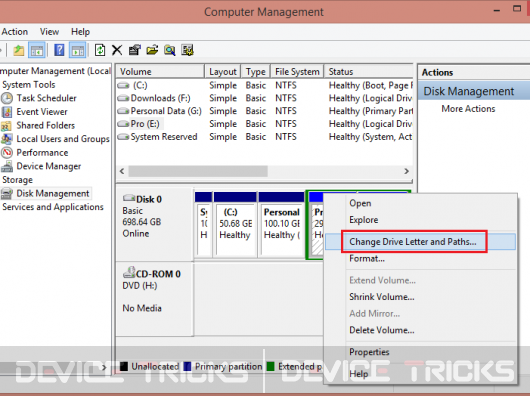Click More Actions in the Actions pane

coord(468,109)
